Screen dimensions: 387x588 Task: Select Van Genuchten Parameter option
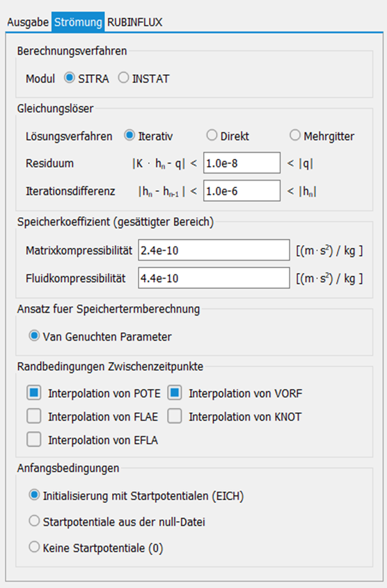click(x=34, y=336)
